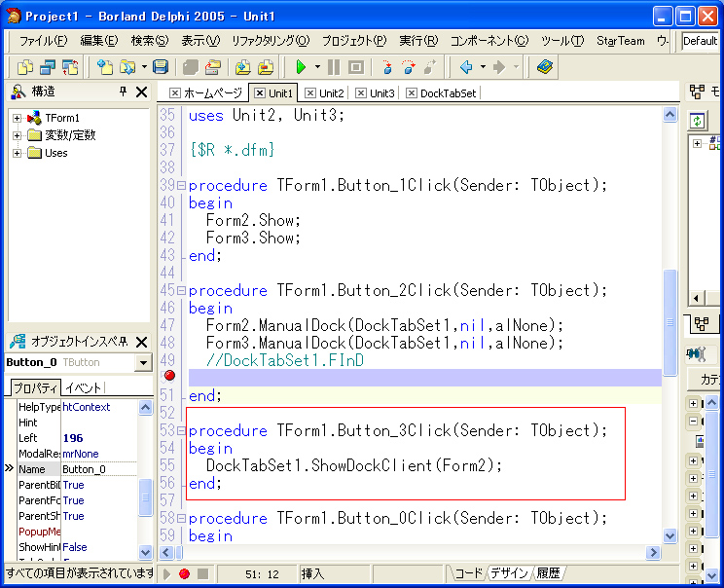Image resolution: width=724 pixels, height=588 pixels.
Task: Expand the tree node in the right model view
Action: point(697,144)
